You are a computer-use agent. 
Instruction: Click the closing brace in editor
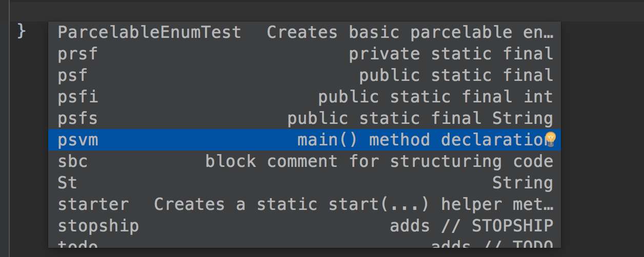(x=22, y=31)
